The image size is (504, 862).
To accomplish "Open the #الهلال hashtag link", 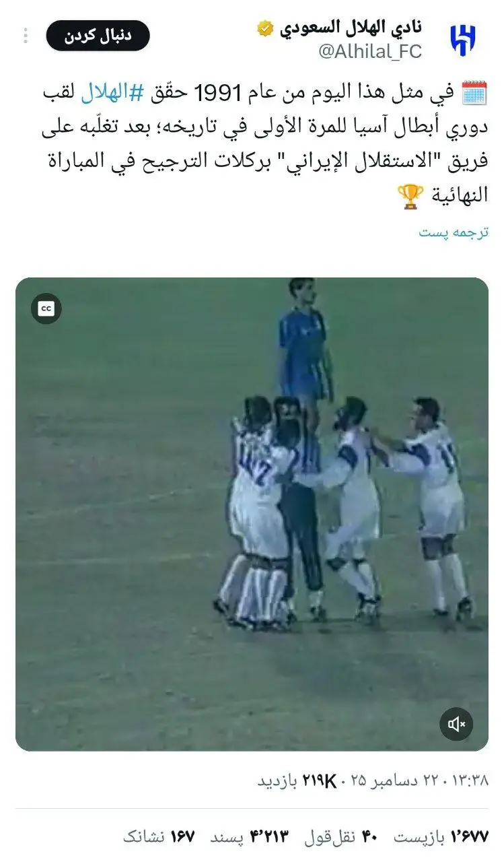I will point(113,94).
